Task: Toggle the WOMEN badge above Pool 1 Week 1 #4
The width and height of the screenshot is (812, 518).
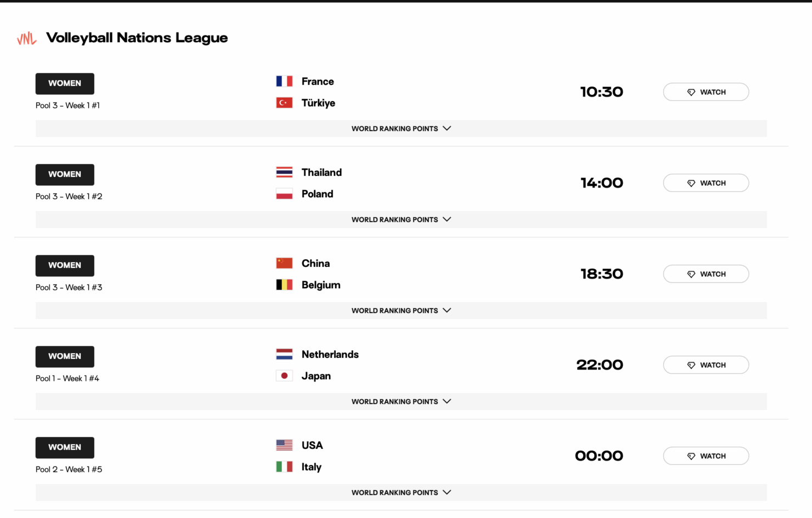Action: click(65, 356)
